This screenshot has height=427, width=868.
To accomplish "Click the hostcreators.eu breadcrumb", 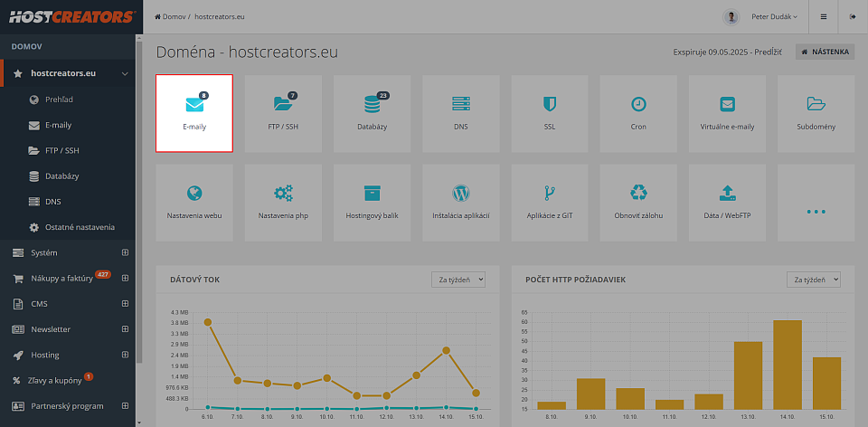I will tap(220, 16).
